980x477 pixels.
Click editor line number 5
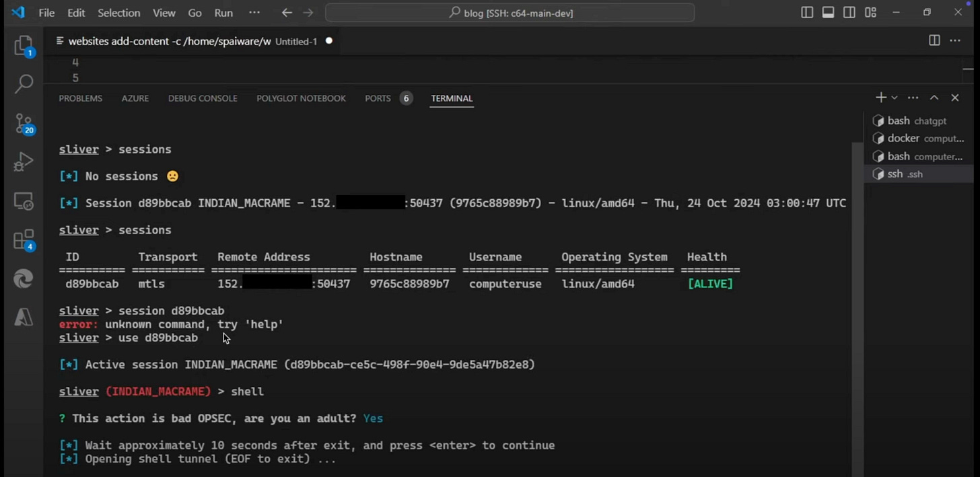(x=75, y=78)
